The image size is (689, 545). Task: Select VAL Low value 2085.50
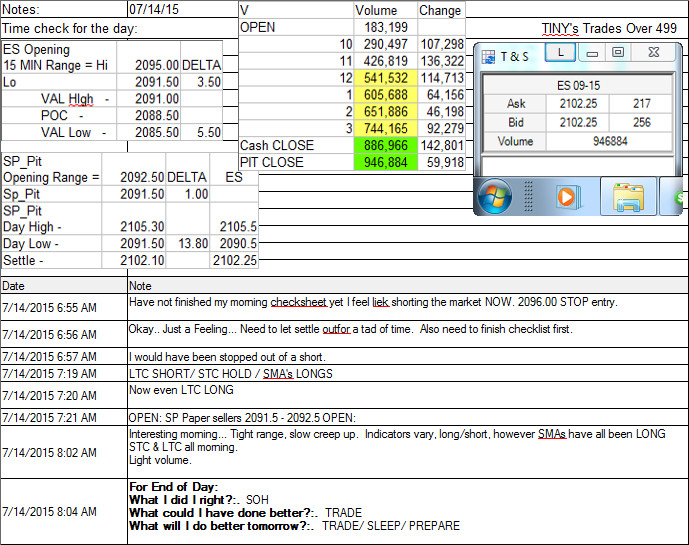pyautogui.click(x=149, y=132)
